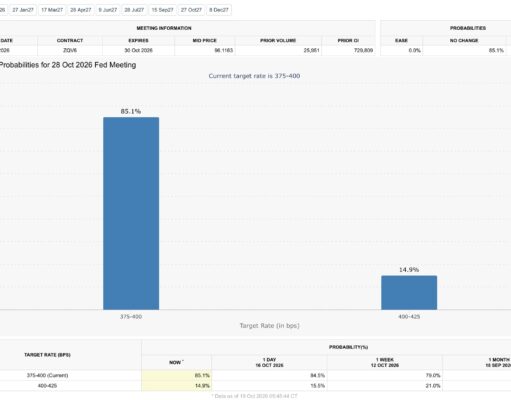Click the 1 DAY 16 OCT 2026 column header
511x400 pixels.
[269, 362]
